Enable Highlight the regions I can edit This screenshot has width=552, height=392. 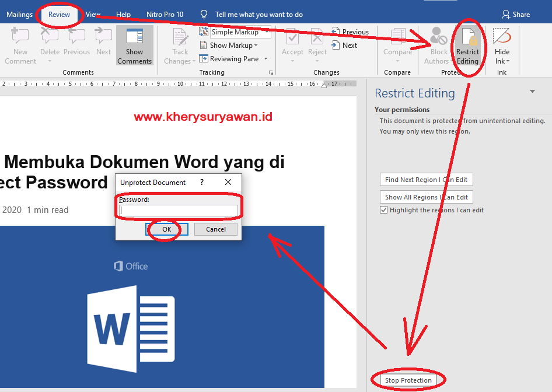(x=384, y=209)
